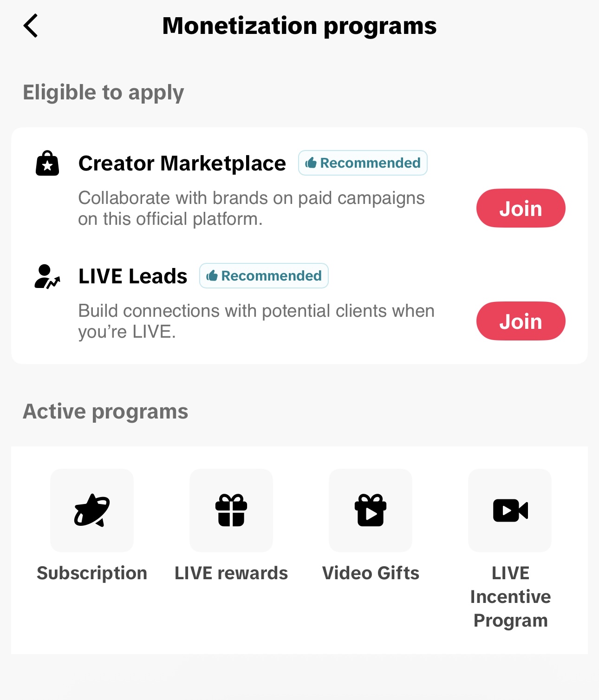Tap thumbs-up icon on Creator Marketplace badge
The height and width of the screenshot is (700, 599).
click(311, 163)
